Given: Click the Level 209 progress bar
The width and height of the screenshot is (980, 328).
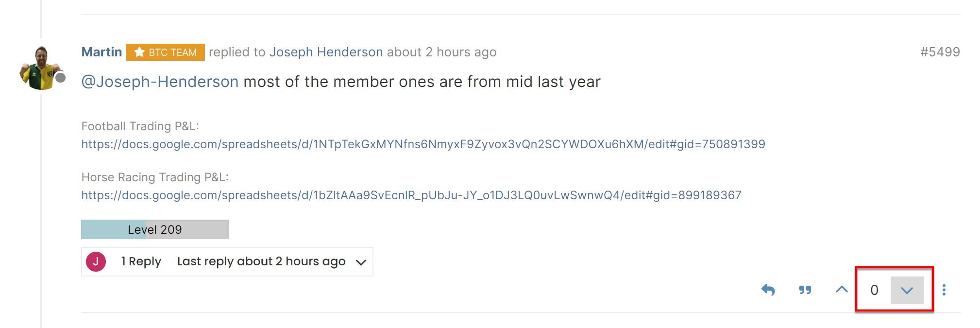Looking at the screenshot, I should point(154,229).
